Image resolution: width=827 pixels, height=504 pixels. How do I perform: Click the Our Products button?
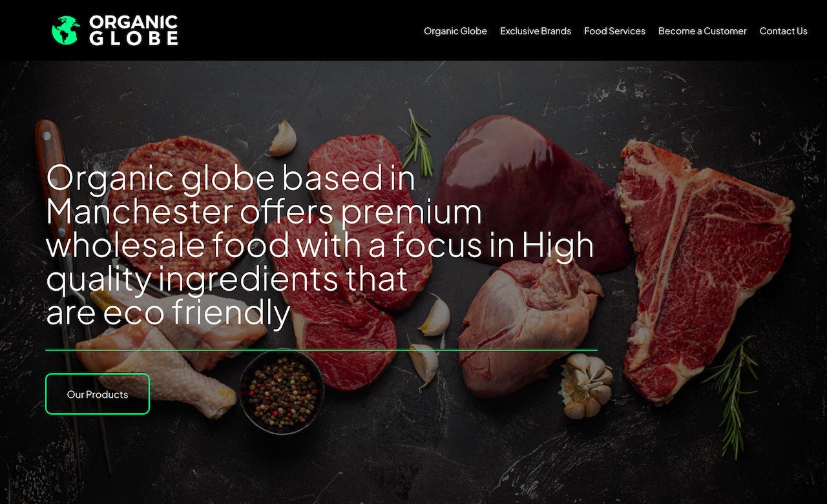click(x=98, y=394)
